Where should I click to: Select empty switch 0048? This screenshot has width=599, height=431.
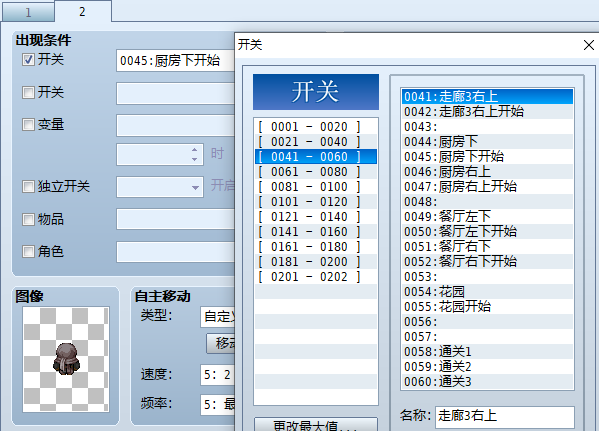click(x=487, y=202)
